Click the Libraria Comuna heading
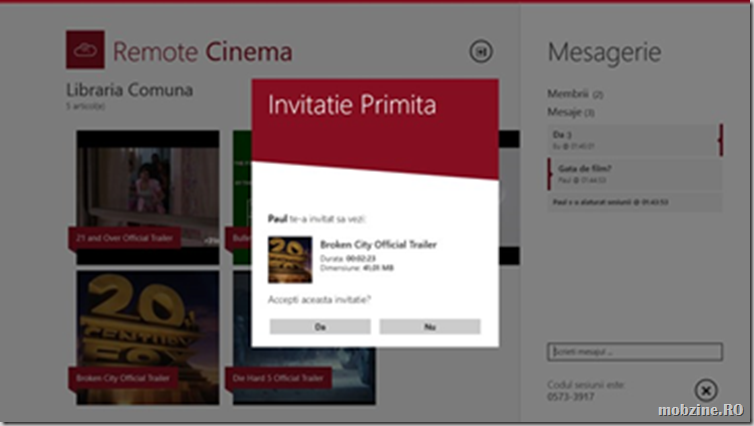The image size is (754, 426). tap(129, 90)
